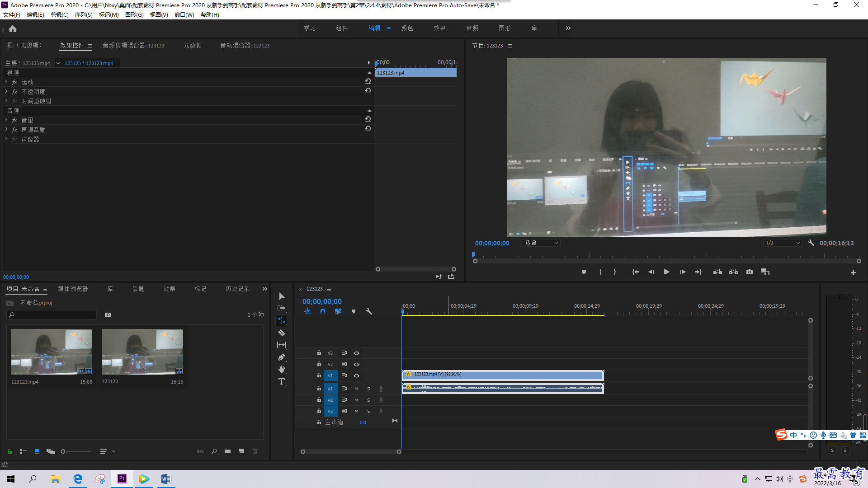Click Add Marker in Program monitor
The image size is (868, 488).
pyautogui.click(x=584, y=272)
